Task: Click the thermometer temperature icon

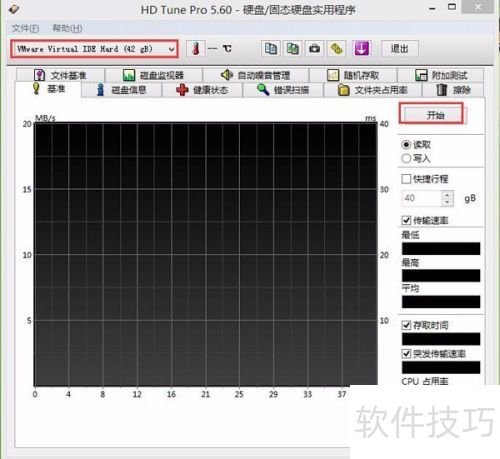Action: pyautogui.click(x=196, y=49)
